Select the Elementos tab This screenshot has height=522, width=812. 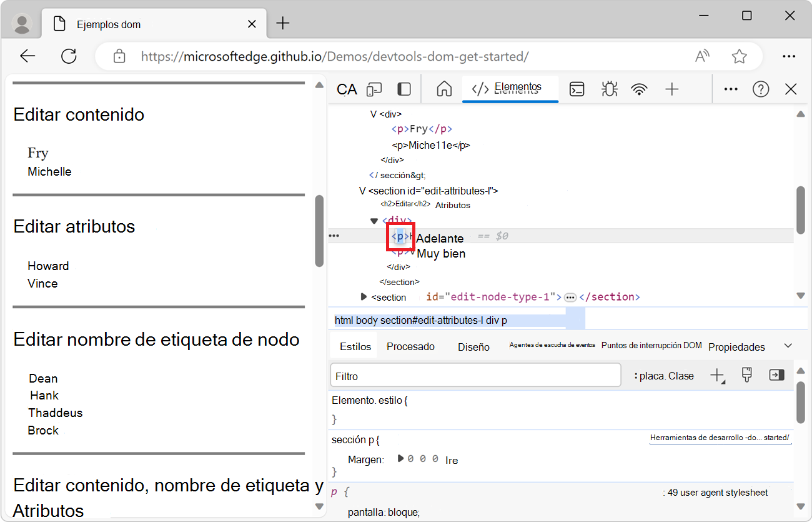point(510,88)
